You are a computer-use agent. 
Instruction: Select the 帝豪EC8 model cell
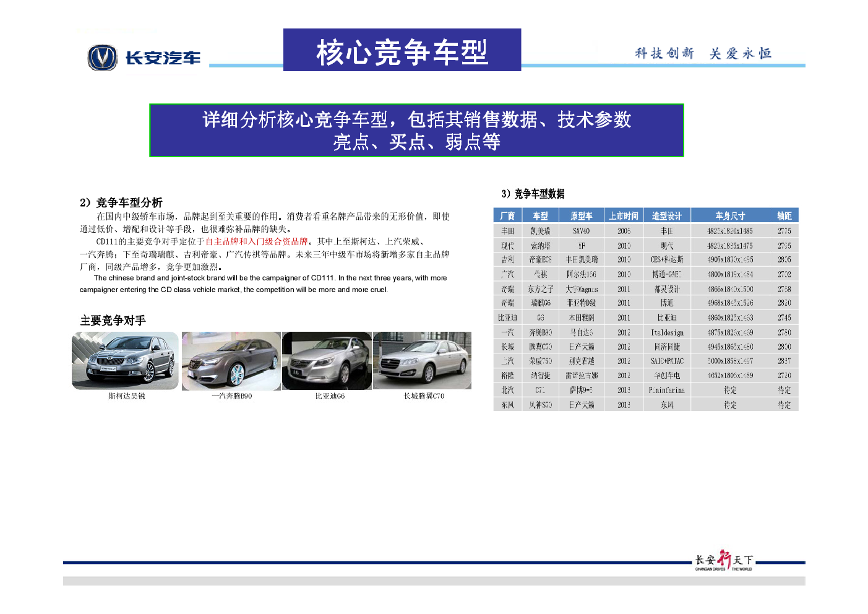point(540,260)
